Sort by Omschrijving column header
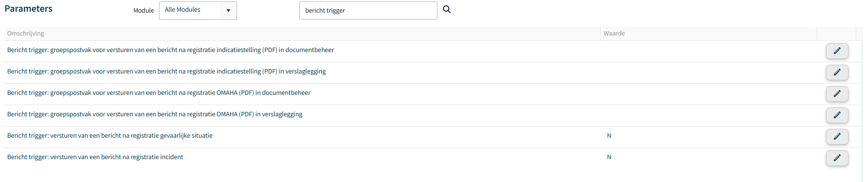This screenshot has height=182, width=868. tap(25, 34)
